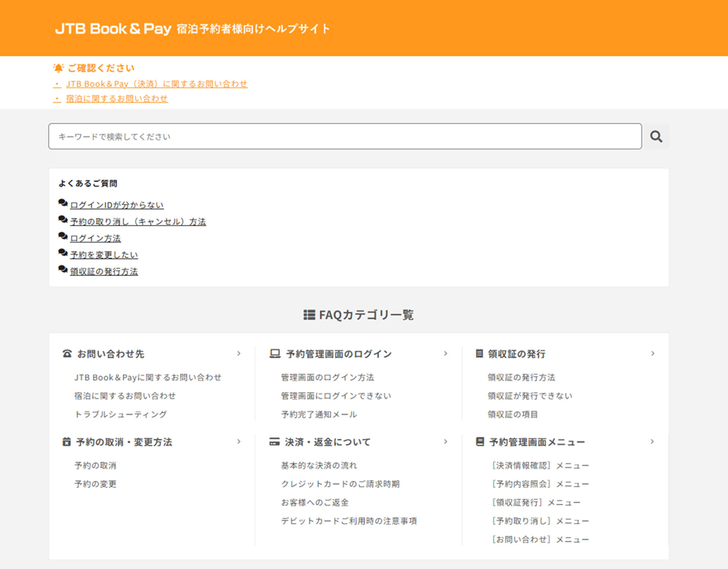This screenshot has height=569, width=728.
Task: Open the 決済・返金について chevron arrow
Action: pyautogui.click(x=445, y=442)
